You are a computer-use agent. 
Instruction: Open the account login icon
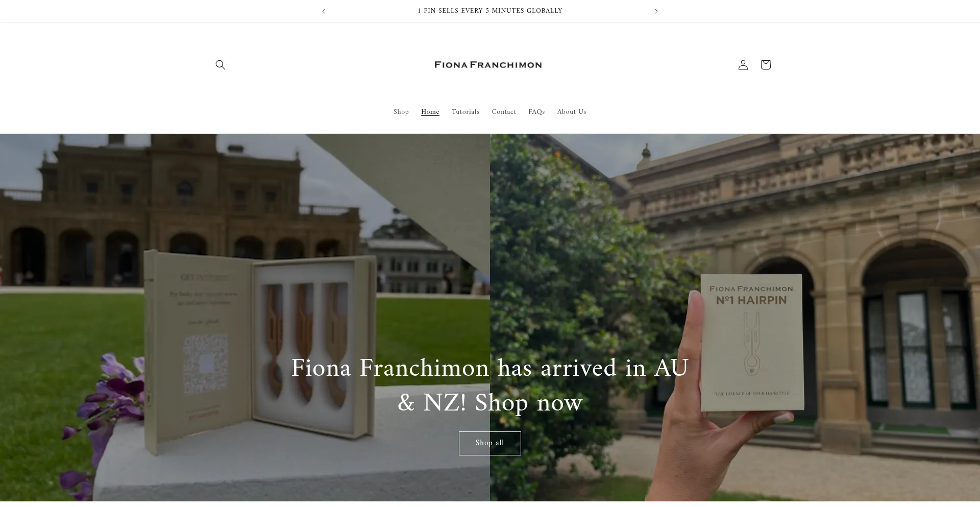pos(743,65)
